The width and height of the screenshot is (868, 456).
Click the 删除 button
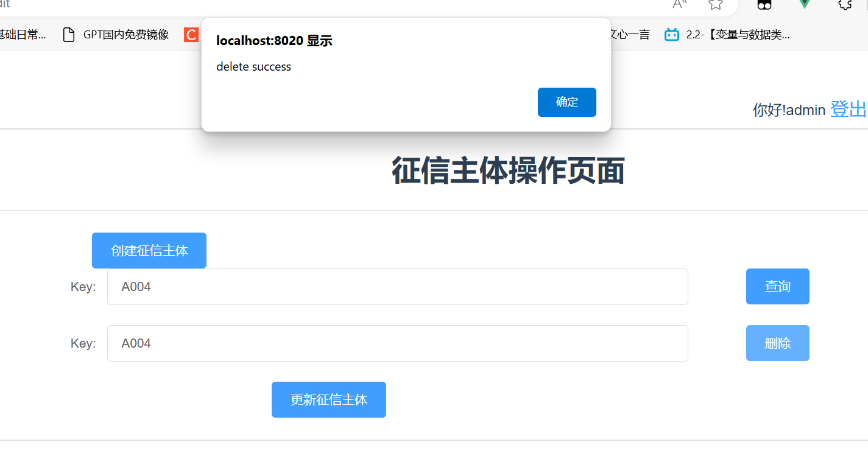[x=777, y=343]
